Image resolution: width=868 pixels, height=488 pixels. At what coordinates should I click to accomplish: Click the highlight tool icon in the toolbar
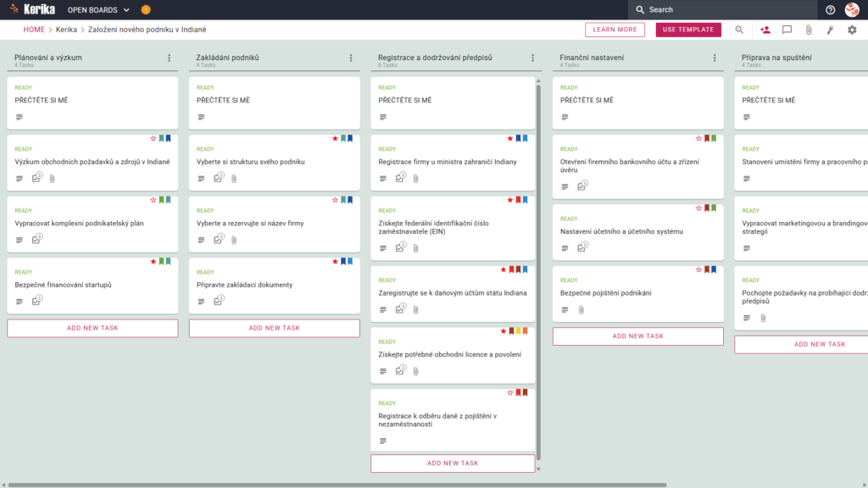831,30
